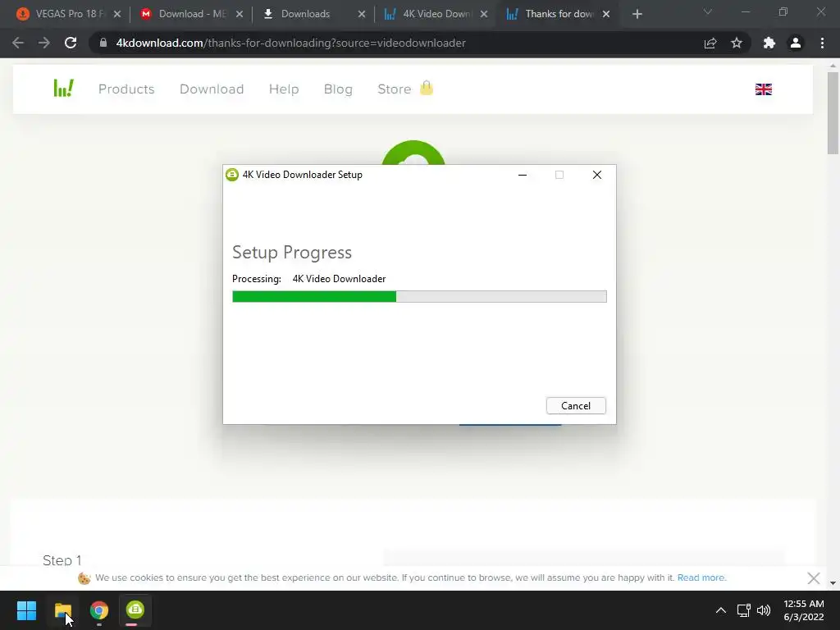
Task: Click the 'Step 1' heading text
Action: [x=62, y=560]
